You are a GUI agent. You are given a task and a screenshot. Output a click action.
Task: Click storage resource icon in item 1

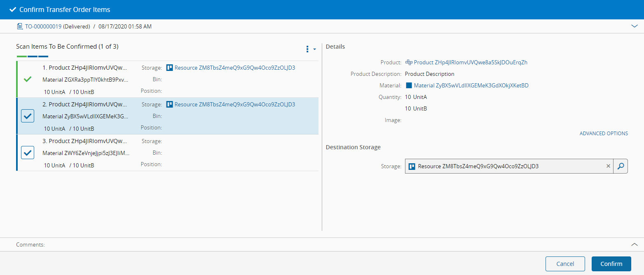tap(169, 68)
